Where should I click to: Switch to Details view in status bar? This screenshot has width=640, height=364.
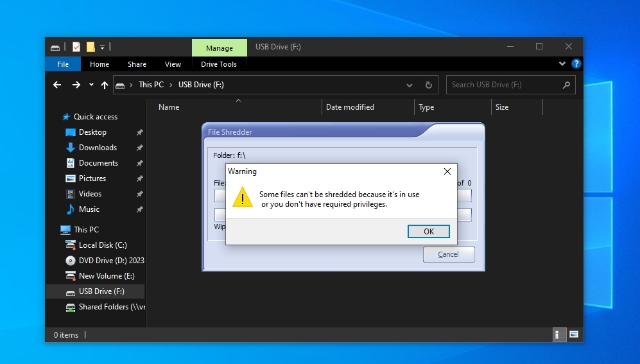[559, 334]
